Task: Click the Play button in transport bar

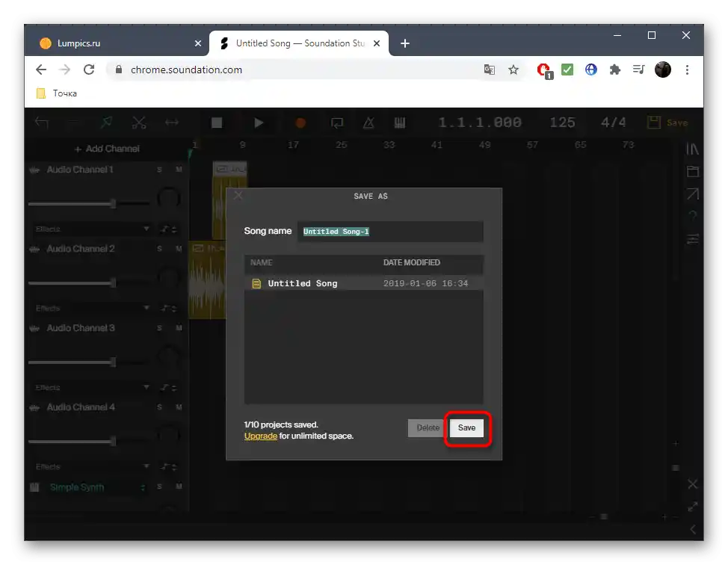Action: click(259, 123)
